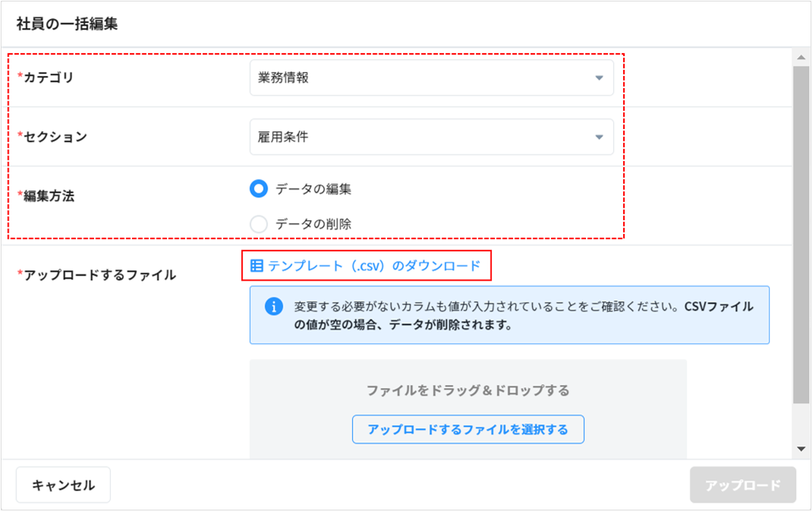Open the 雇用条件 section dropdown
Viewport: 812px width, 511px height.
pyautogui.click(x=431, y=137)
